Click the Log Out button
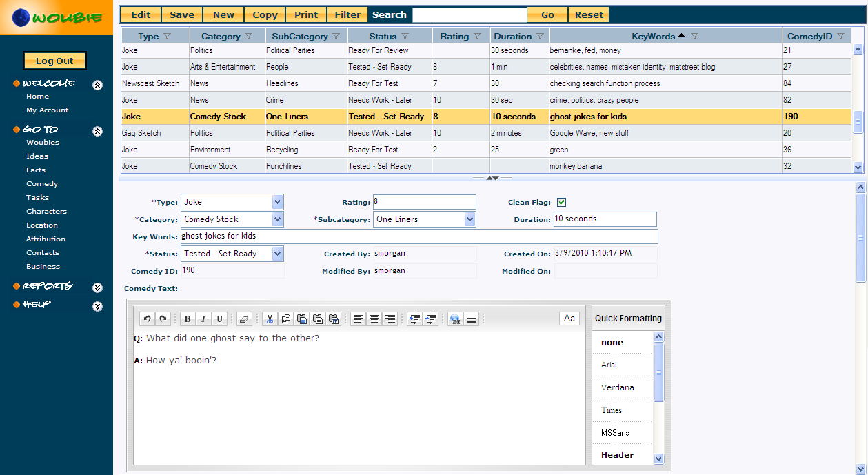The width and height of the screenshot is (868, 475). pyautogui.click(x=54, y=61)
